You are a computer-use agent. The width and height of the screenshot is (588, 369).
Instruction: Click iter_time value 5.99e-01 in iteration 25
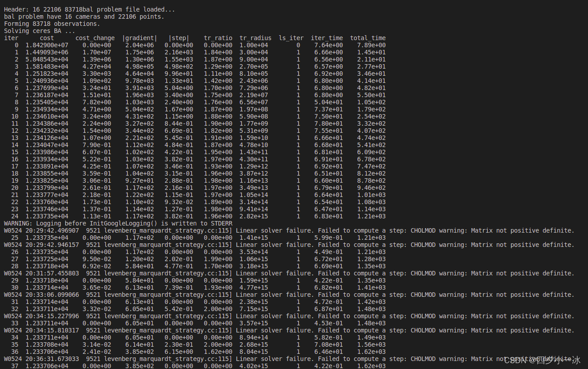[329, 238]
